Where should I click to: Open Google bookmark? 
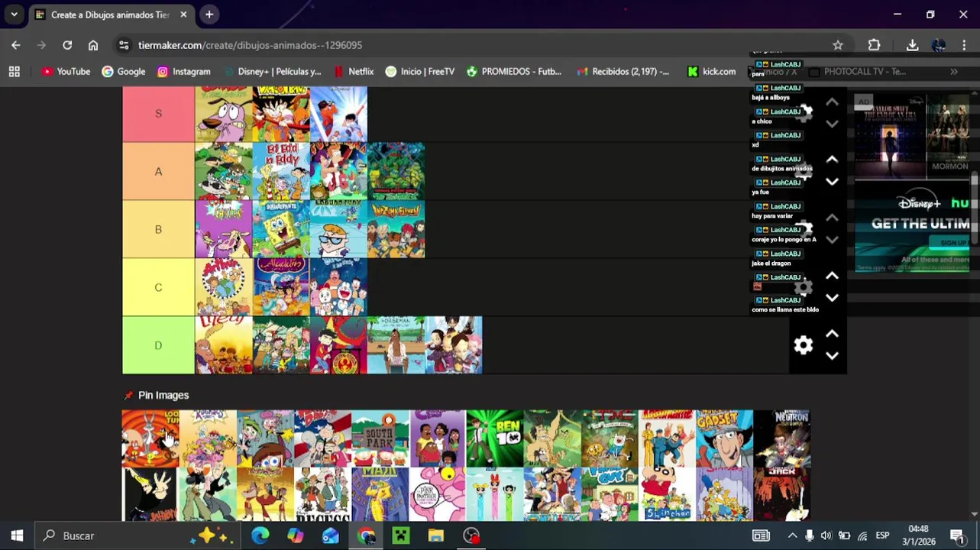[124, 71]
